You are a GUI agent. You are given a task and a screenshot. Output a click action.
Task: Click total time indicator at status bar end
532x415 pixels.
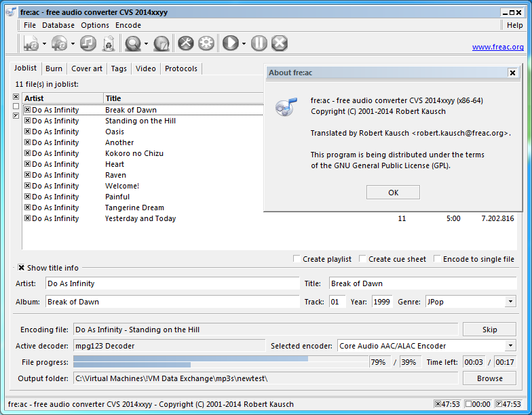pos(508,404)
